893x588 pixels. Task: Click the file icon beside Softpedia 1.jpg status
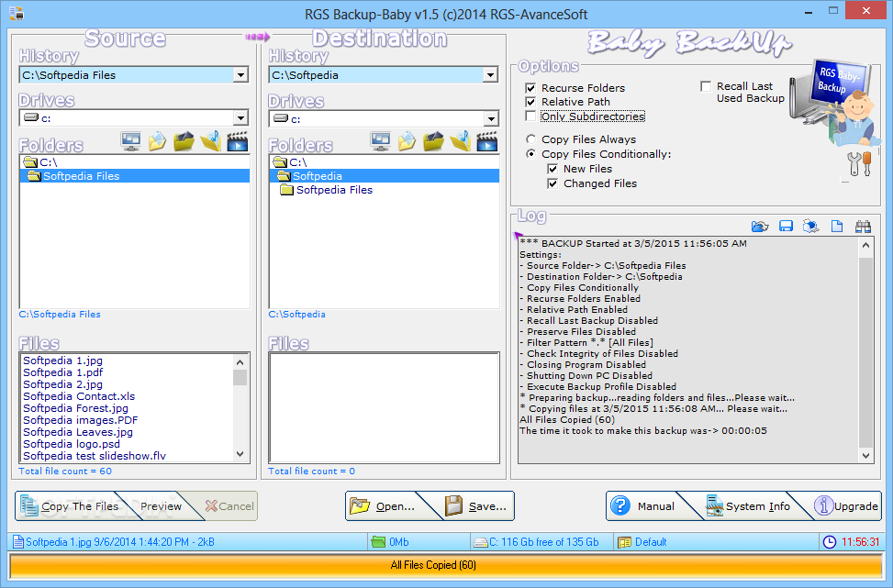(18, 542)
